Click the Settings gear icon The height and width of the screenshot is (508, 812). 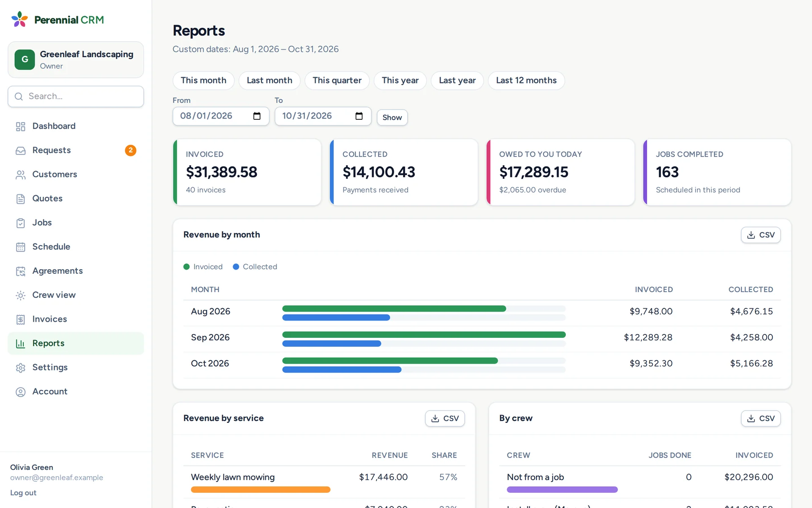point(20,368)
